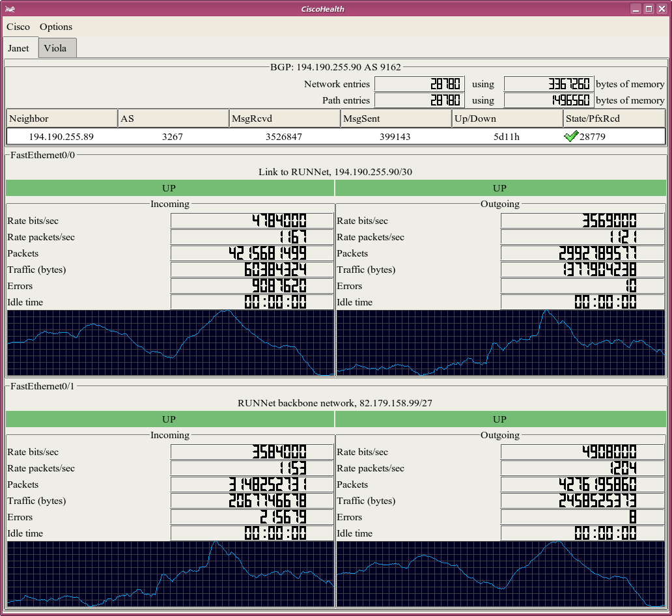Click the MsgSent column header
This screenshot has width=672, height=616.
pyautogui.click(x=396, y=119)
